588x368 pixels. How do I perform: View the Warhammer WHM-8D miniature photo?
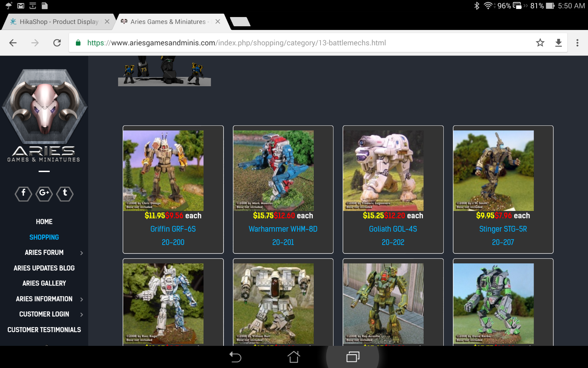point(274,171)
